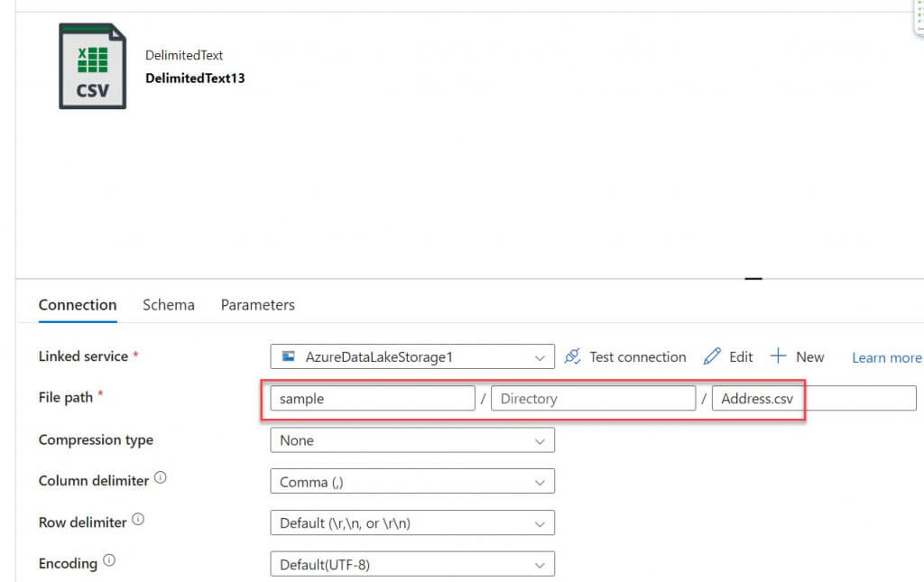This screenshot has width=924, height=582.
Task: Switch to the Schema tab
Action: 169,305
